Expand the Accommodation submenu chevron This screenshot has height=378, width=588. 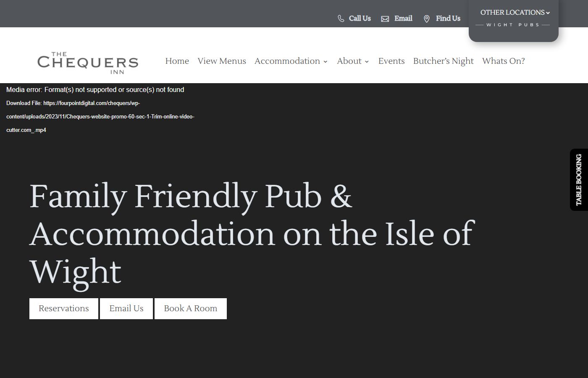coord(325,62)
